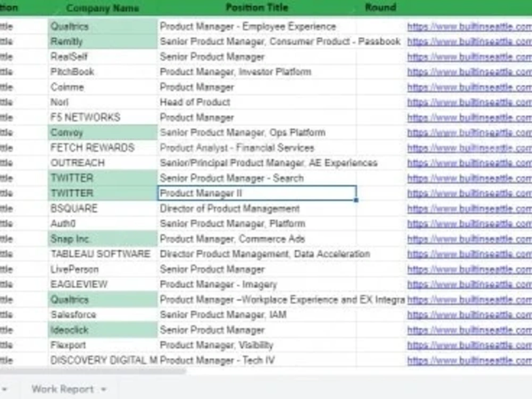Expand the Work Report tab dropdown arrow
Screen dimensions: 532x399
click(104, 389)
